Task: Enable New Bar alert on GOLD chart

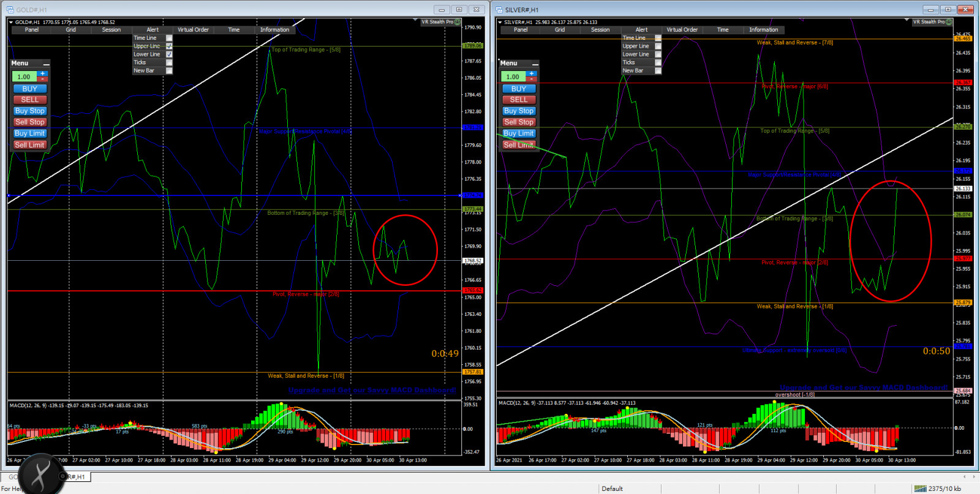Action: pos(169,70)
